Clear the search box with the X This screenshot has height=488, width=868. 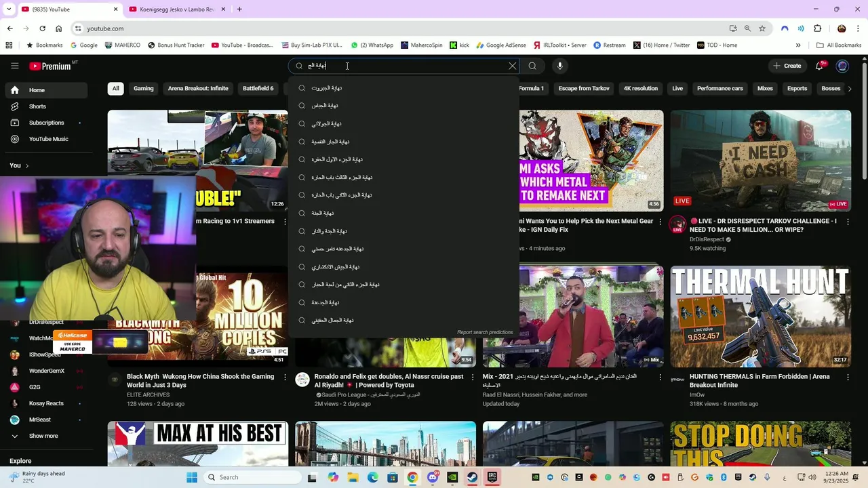click(x=513, y=66)
